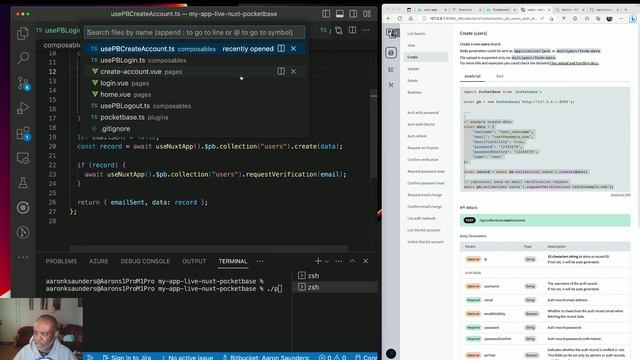
Task: Maximize the panel with the chevron
Action: pos(352,261)
